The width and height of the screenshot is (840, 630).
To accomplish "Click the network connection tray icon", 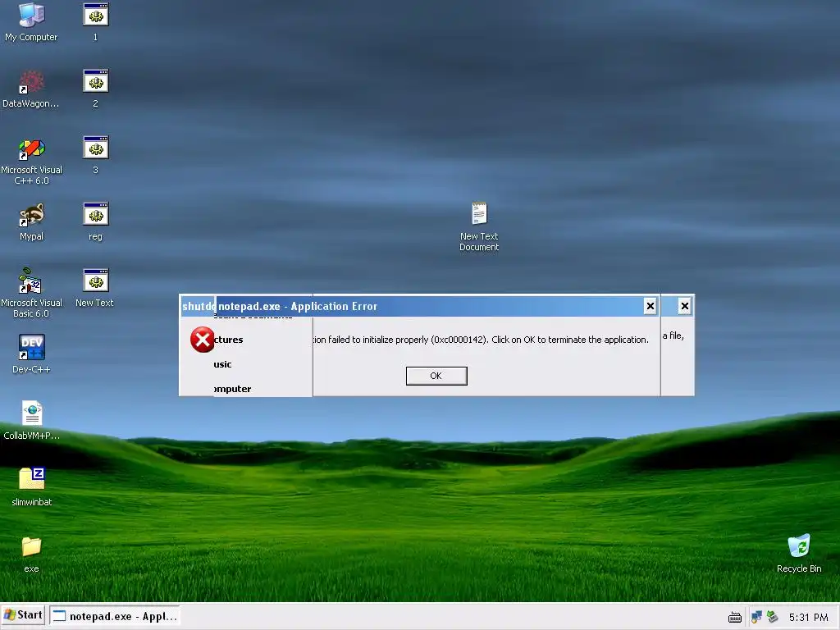I will point(756,617).
